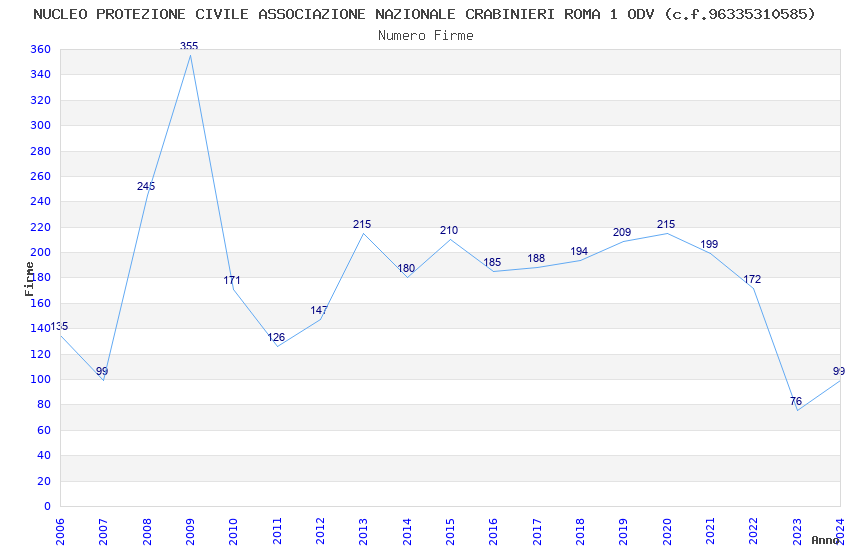Select data label 171
The width and height of the screenshot is (850, 550).
(x=232, y=280)
